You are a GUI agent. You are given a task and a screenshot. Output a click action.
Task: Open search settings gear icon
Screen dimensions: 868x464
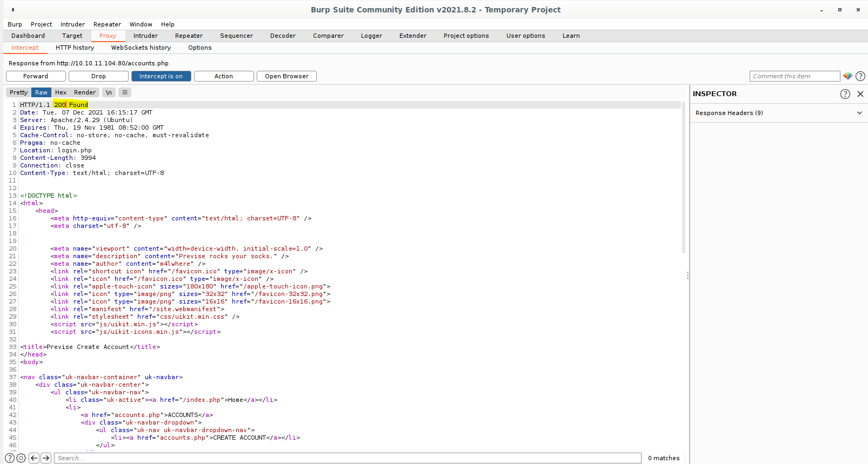(x=21, y=458)
